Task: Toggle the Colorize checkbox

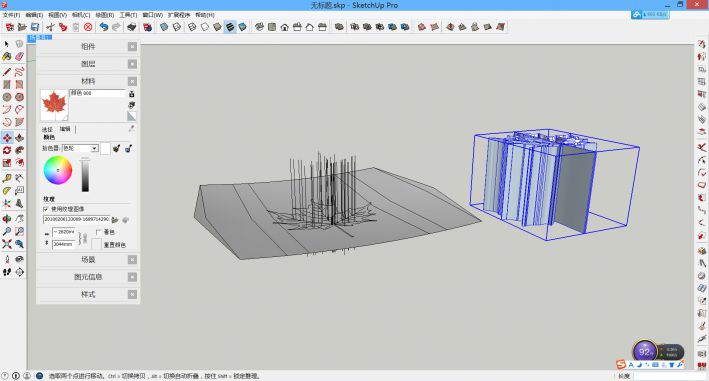Action: (99, 232)
